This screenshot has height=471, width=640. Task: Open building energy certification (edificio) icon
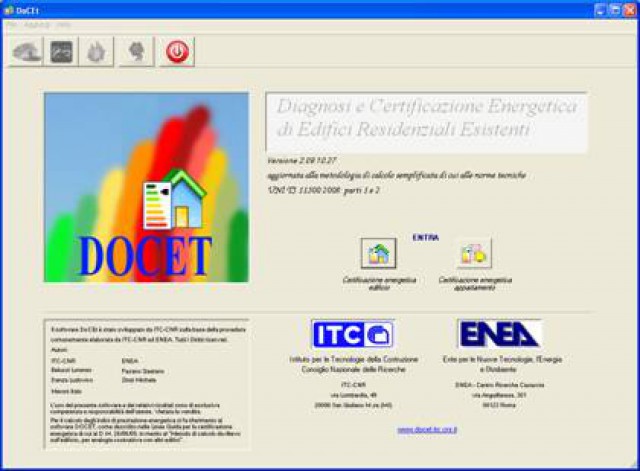click(x=378, y=253)
